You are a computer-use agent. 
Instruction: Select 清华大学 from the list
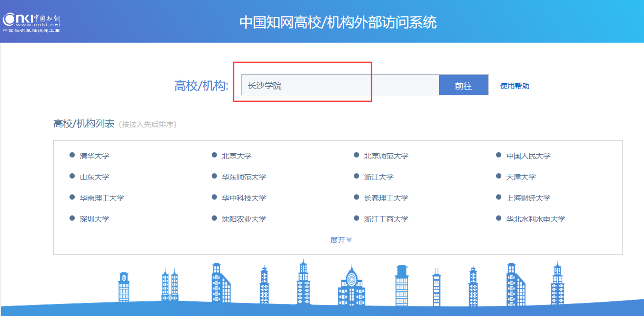94,156
